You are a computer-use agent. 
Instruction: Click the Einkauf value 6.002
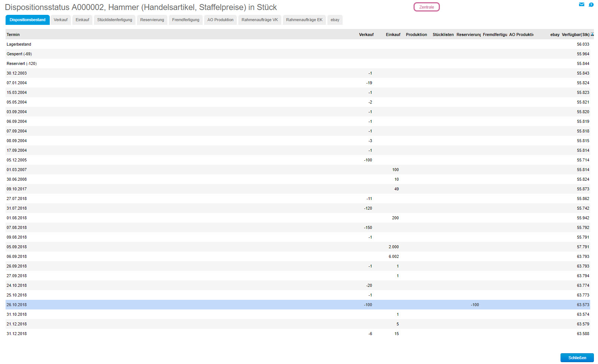click(x=393, y=256)
